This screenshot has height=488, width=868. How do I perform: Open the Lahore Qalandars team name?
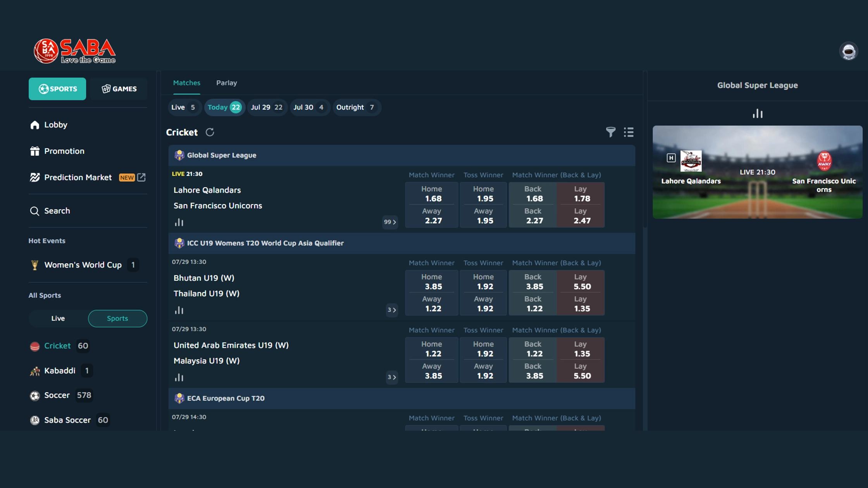coord(207,190)
